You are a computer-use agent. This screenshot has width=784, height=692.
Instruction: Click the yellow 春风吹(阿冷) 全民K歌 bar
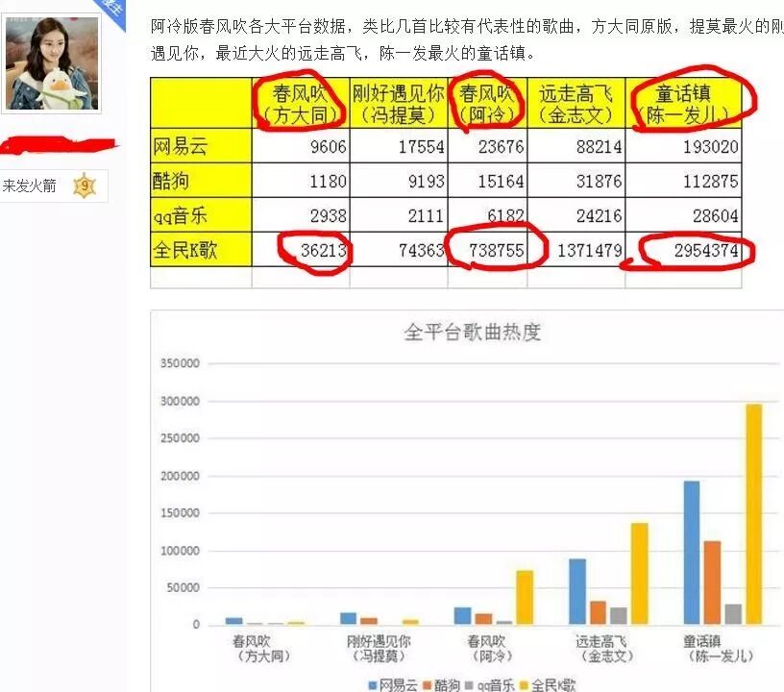coord(525,597)
